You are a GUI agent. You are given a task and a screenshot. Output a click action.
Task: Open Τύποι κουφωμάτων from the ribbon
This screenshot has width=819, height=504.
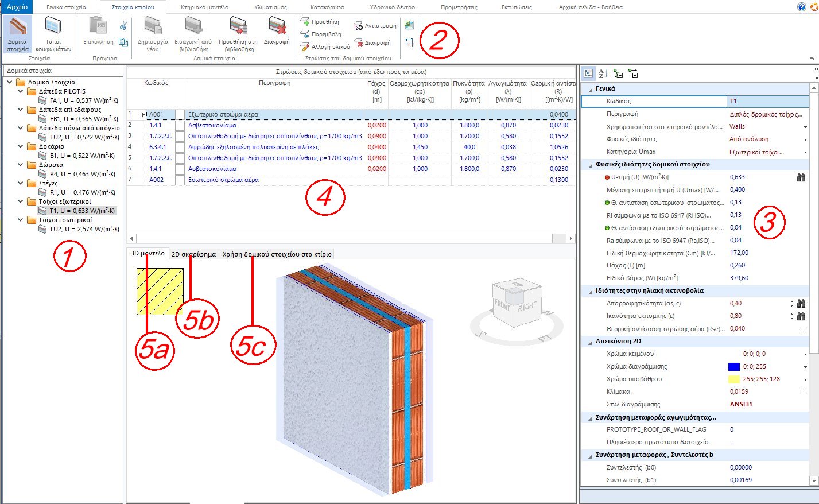coord(53,33)
